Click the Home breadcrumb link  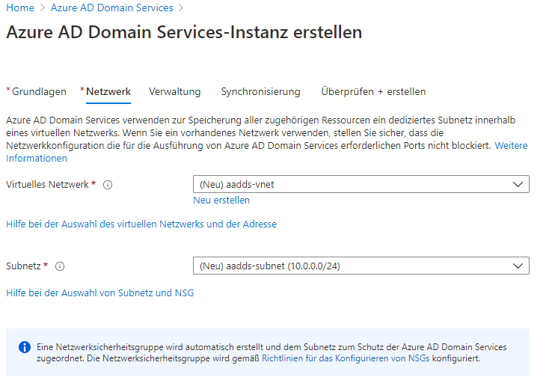pyautogui.click(x=20, y=7)
